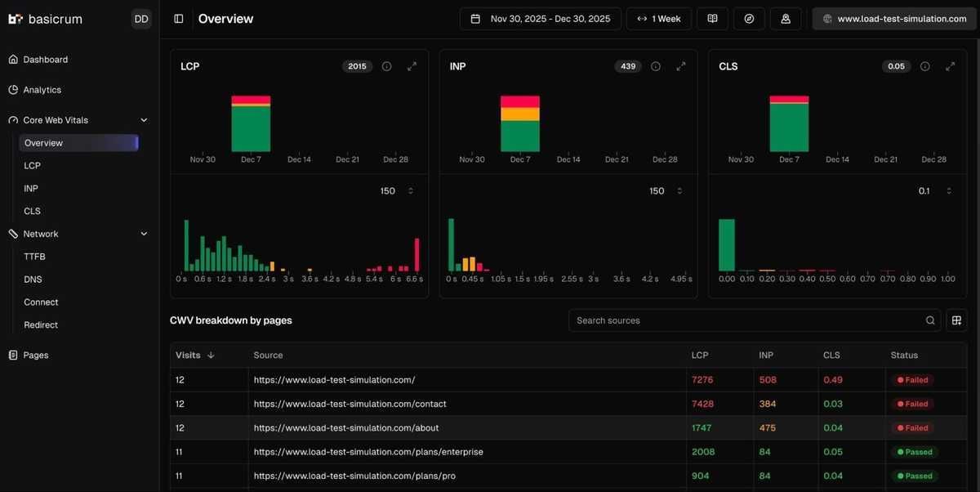Toggle the Visits column sort order
This screenshot has width=980, height=492.
(211, 355)
